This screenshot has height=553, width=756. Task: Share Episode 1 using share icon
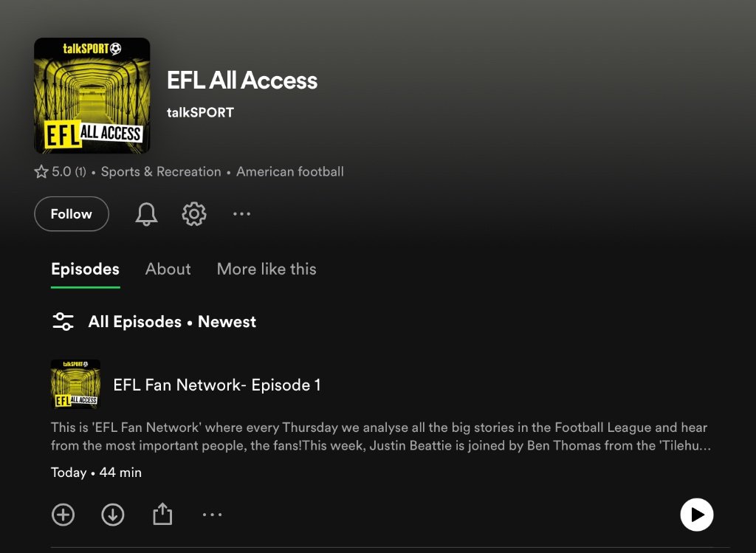point(162,514)
